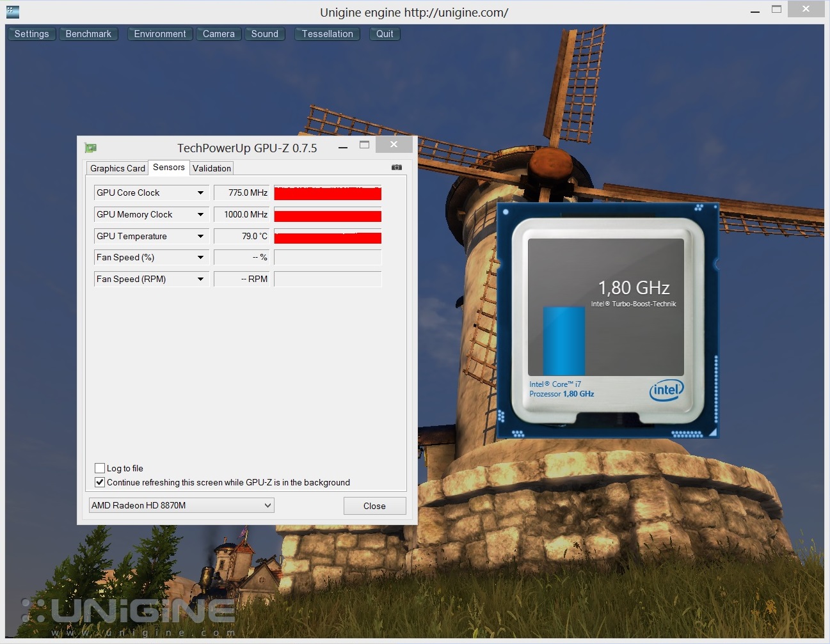Minimize the GPU-Z window
This screenshot has width=830, height=644.
coord(343,147)
